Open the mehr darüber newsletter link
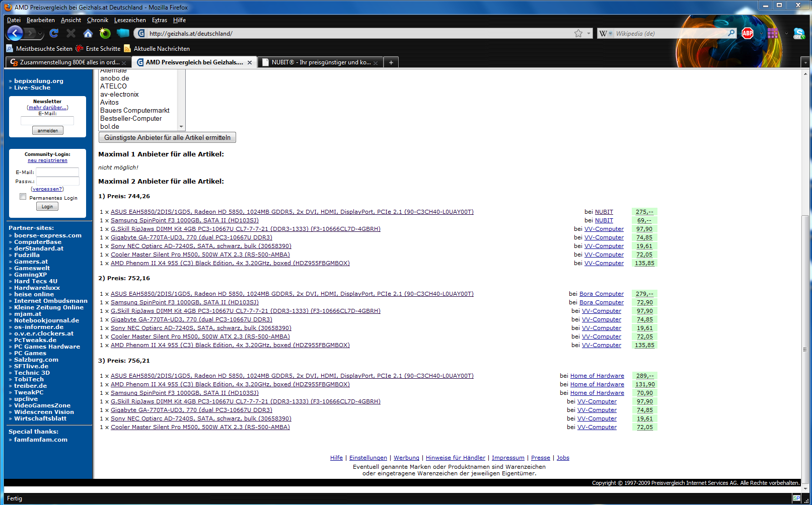This screenshot has height=505, width=812. (x=47, y=107)
